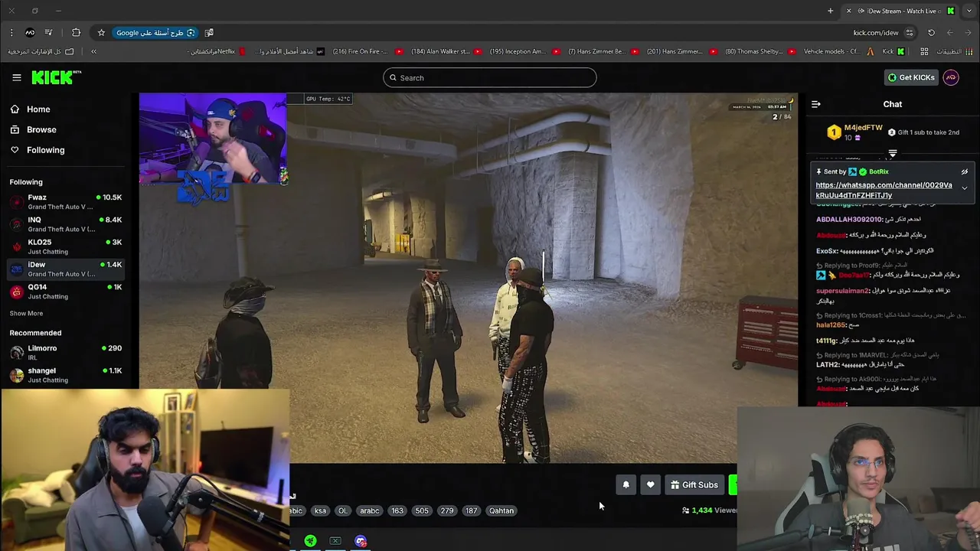Open the Netflix bookmark

(217, 51)
